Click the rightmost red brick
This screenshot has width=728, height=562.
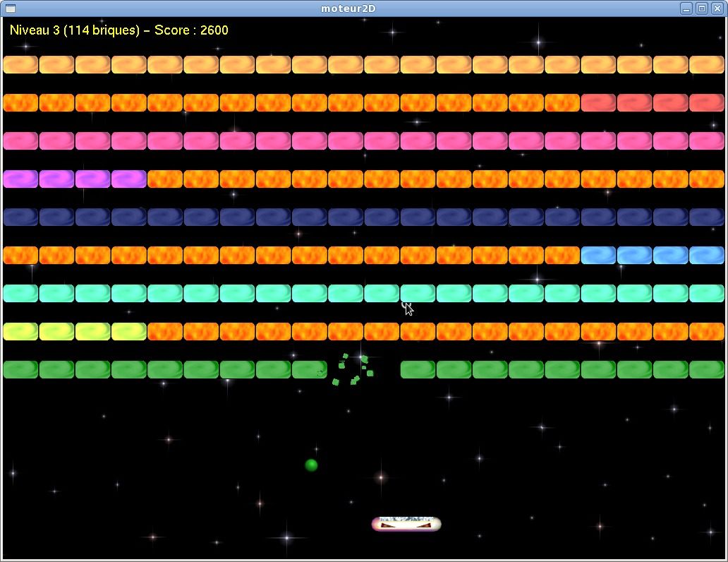pyautogui.click(x=707, y=102)
